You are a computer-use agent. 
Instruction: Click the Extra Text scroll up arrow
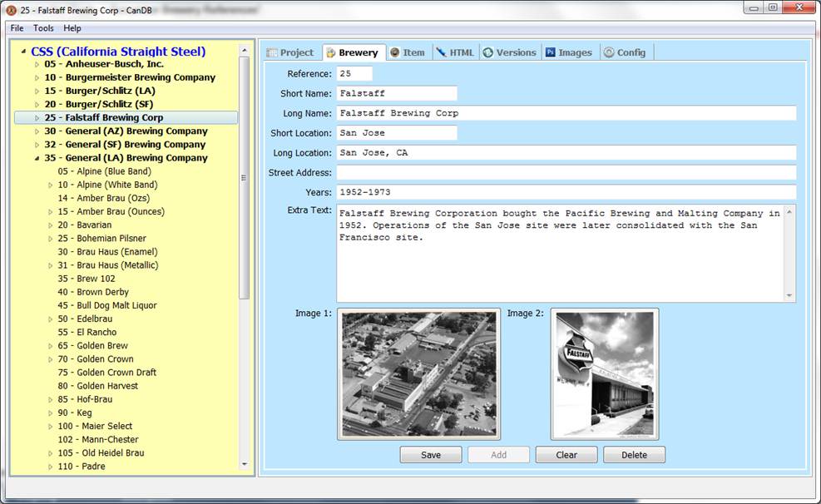click(789, 211)
